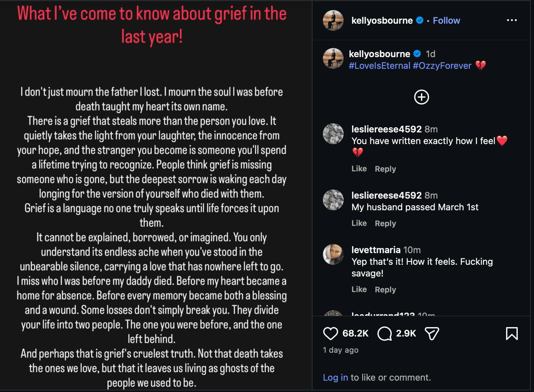Like the post with the heart icon
The height and width of the screenshot is (392, 534).
[x=331, y=333]
